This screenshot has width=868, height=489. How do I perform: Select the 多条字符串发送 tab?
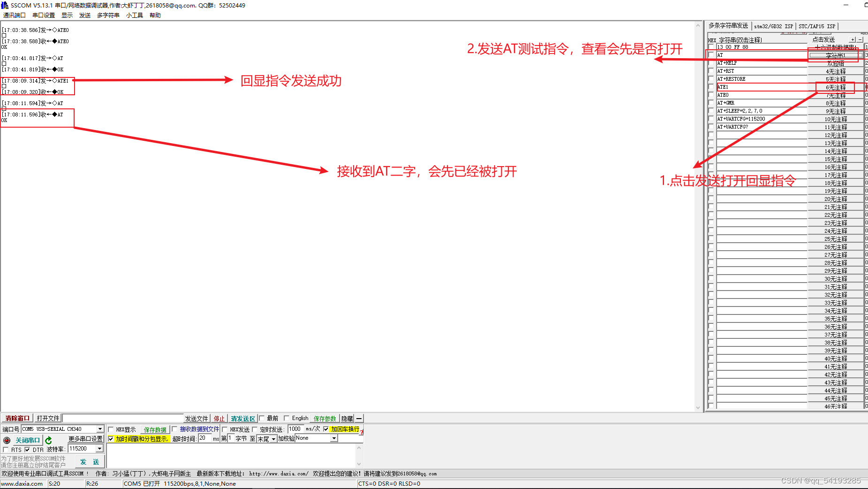(x=728, y=26)
